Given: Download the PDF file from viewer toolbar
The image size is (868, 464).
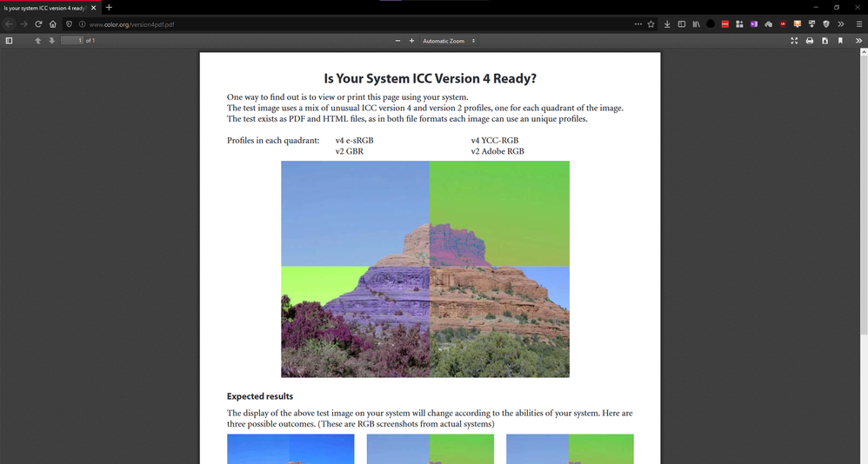Looking at the screenshot, I should pyautogui.click(x=825, y=40).
